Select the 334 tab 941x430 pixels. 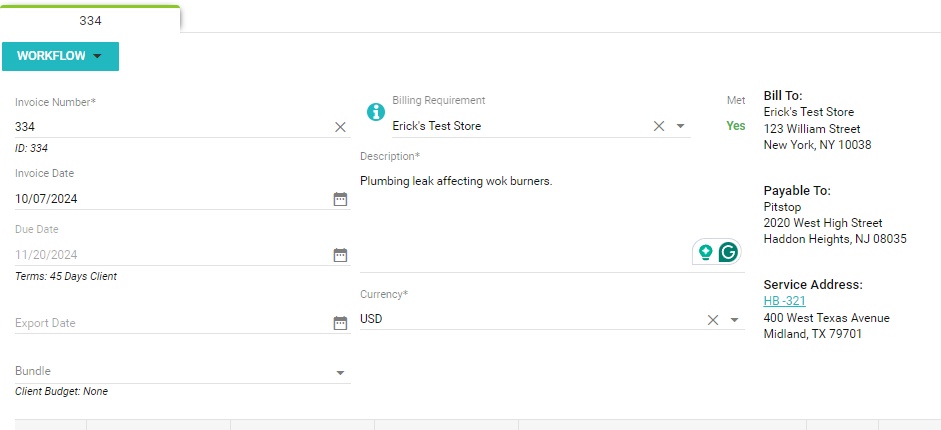click(90, 20)
